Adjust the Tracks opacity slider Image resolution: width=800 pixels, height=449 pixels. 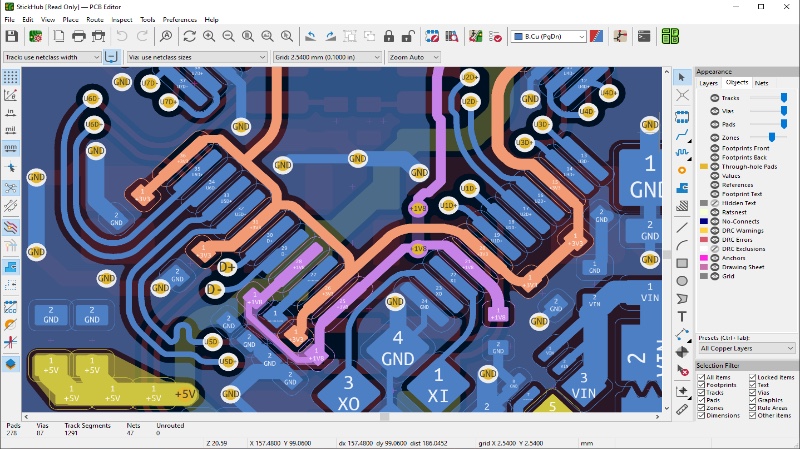click(783, 97)
